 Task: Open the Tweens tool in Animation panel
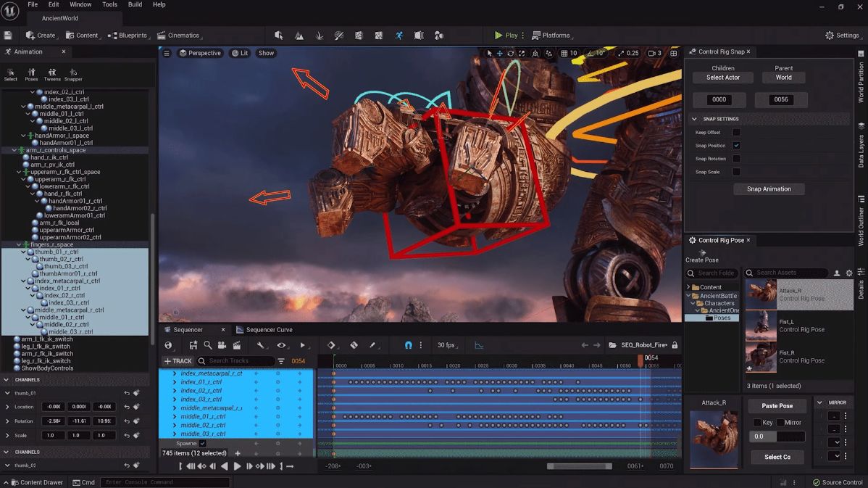pyautogui.click(x=52, y=75)
